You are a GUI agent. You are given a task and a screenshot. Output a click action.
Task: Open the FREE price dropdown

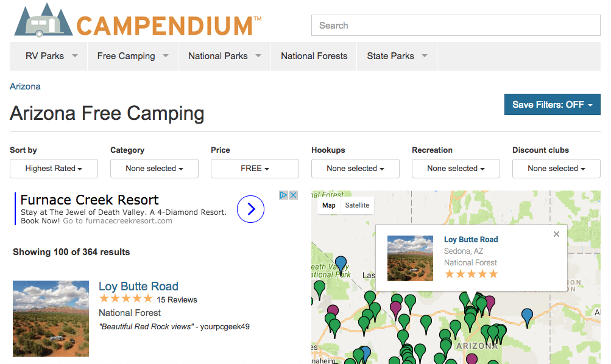tap(255, 169)
